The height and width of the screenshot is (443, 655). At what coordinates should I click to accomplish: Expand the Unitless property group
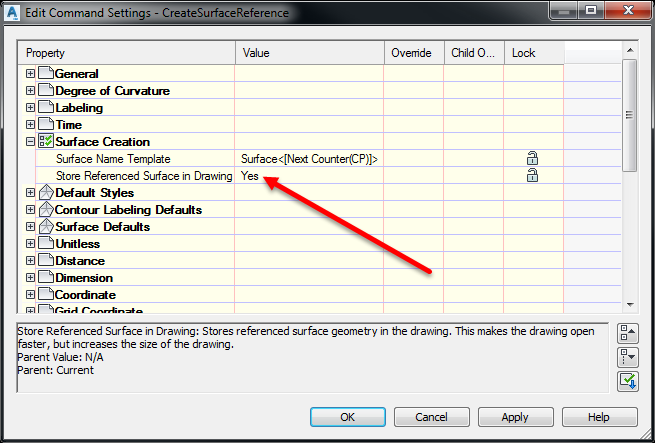(30, 244)
